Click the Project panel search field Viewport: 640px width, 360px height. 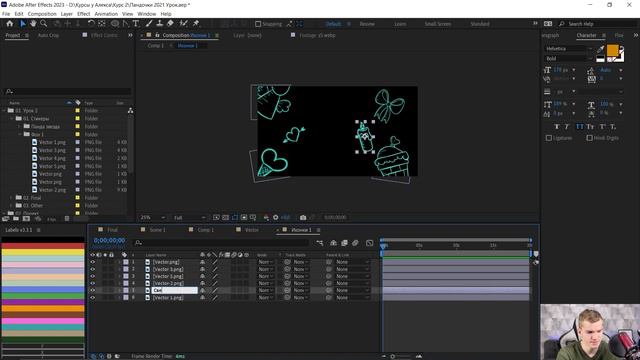(x=68, y=92)
